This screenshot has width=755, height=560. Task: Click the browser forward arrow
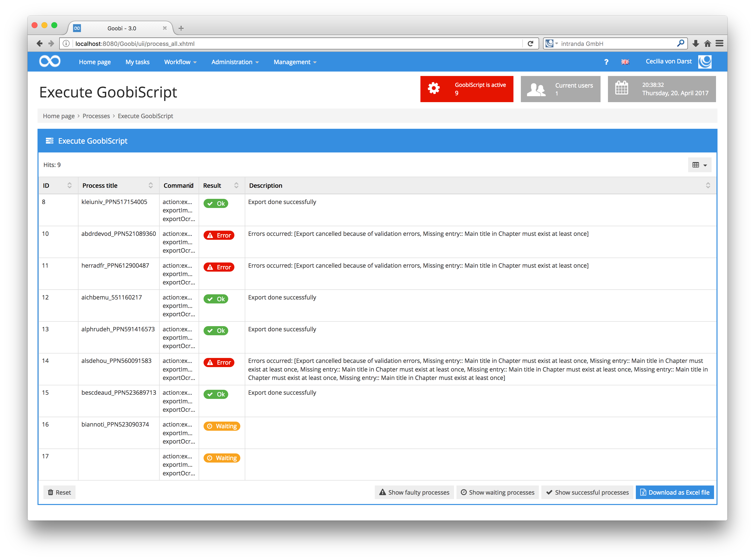(x=51, y=43)
